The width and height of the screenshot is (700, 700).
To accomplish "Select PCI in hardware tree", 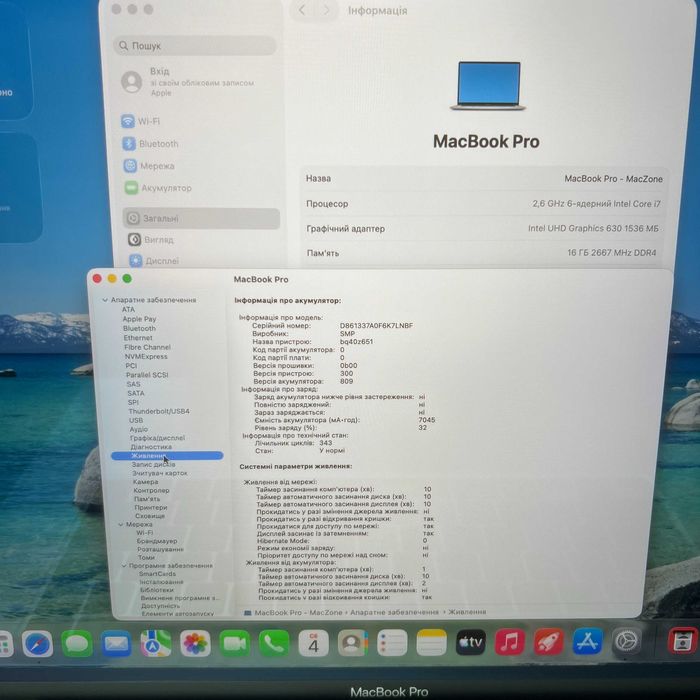I will coord(131,366).
